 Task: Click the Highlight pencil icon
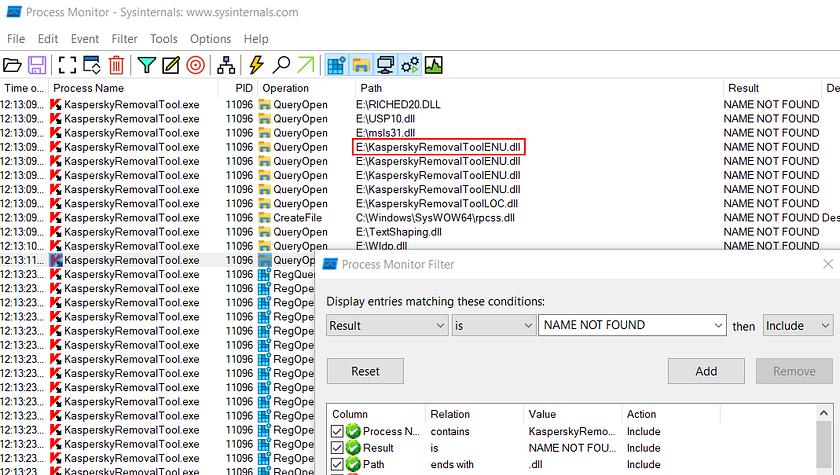(x=171, y=65)
